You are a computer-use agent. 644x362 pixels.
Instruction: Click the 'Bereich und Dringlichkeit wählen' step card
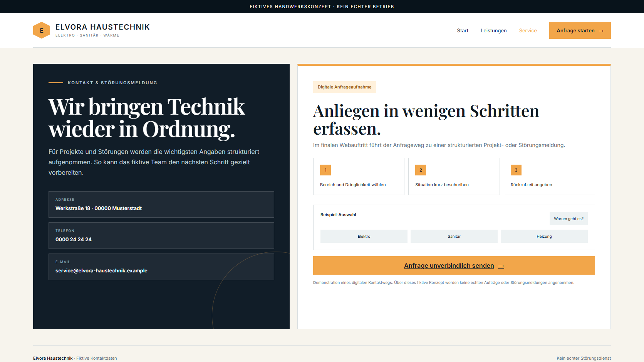click(359, 176)
